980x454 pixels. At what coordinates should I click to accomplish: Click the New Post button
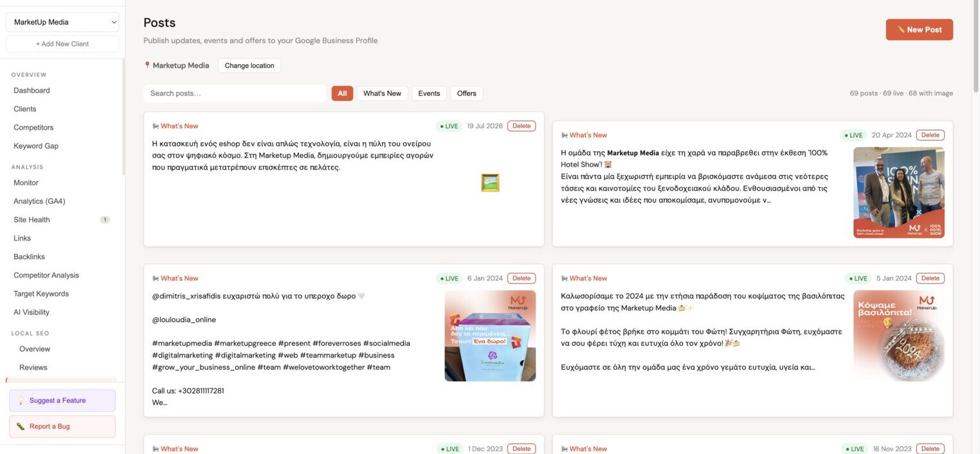click(920, 30)
